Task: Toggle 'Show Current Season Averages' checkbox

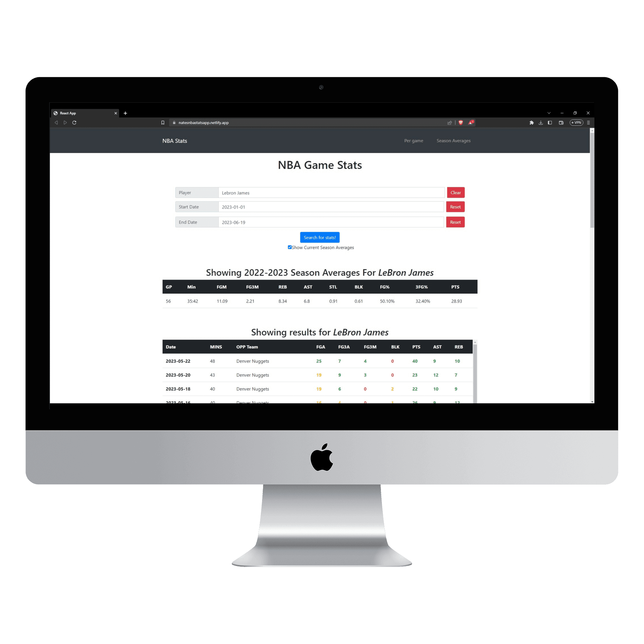Action: coord(286,247)
